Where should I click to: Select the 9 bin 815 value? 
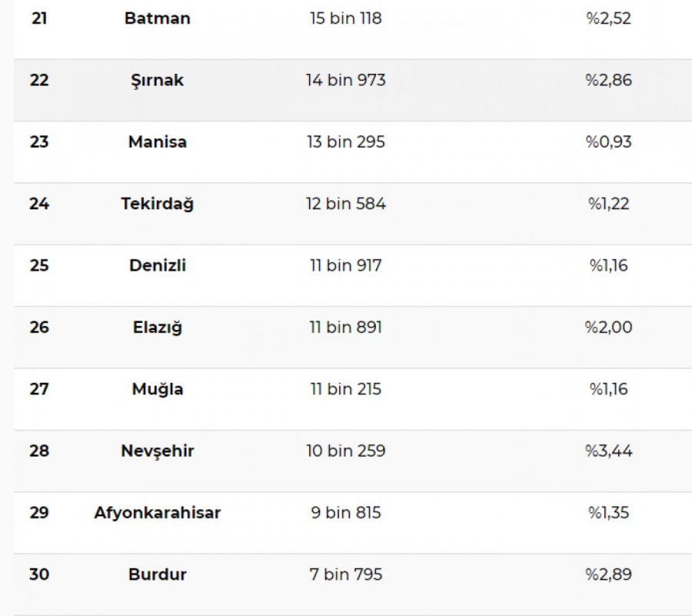(x=345, y=512)
